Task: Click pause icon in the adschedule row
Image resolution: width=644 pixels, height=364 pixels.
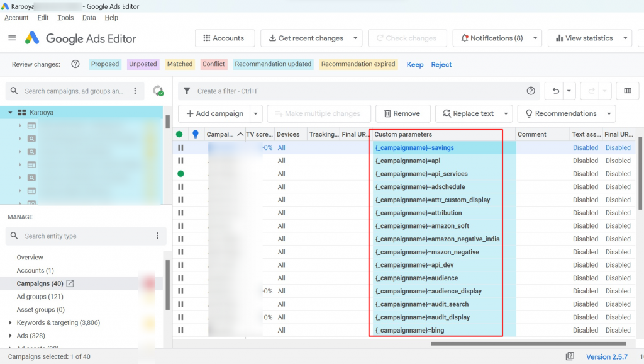Action: [x=180, y=187]
